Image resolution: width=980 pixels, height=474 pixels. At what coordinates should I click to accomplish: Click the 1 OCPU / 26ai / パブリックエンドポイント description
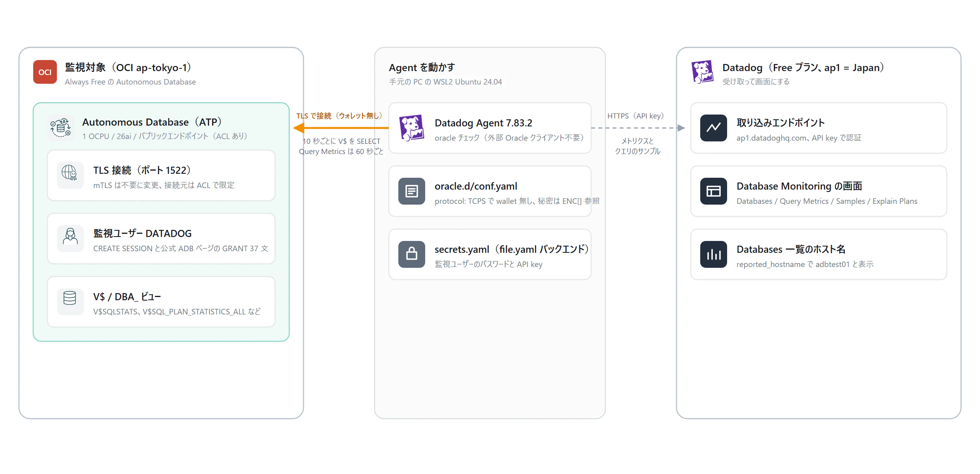tap(165, 136)
